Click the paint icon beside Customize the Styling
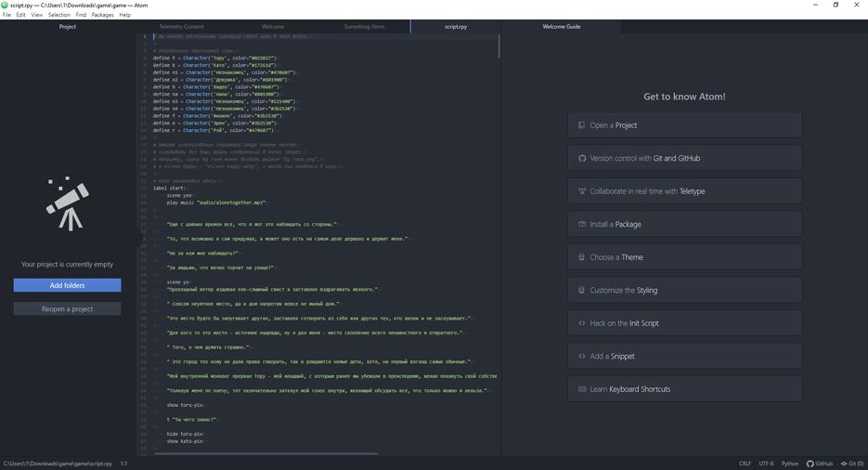The height and width of the screenshot is (470, 868). click(582, 290)
